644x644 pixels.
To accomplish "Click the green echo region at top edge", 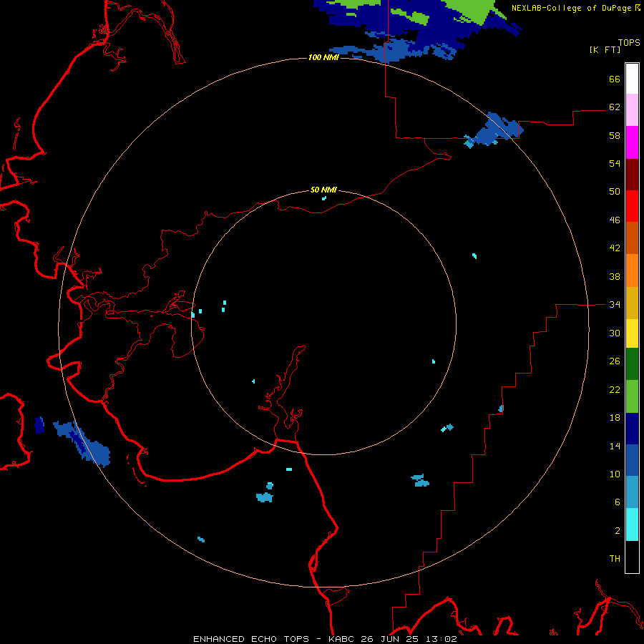I will click(477, 10).
